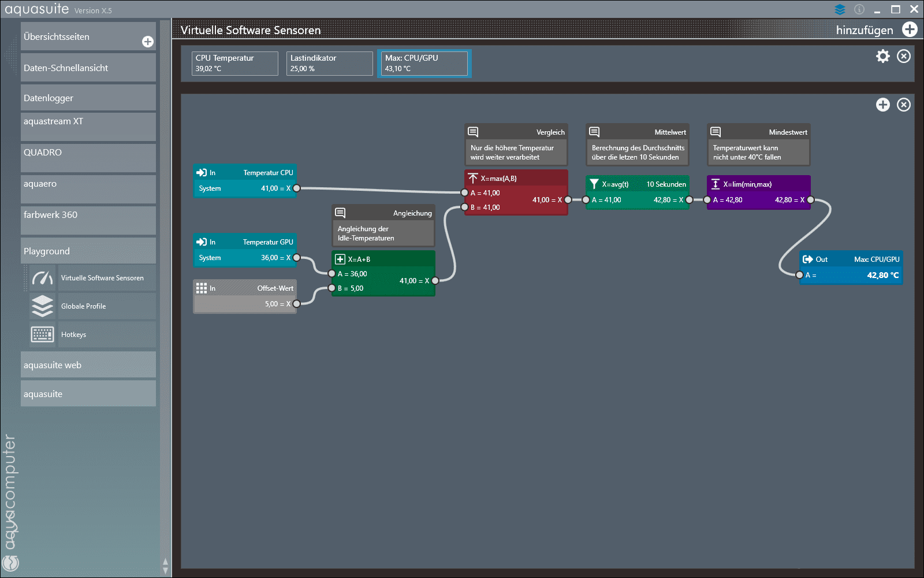Collapse the Playground section

[88, 251]
